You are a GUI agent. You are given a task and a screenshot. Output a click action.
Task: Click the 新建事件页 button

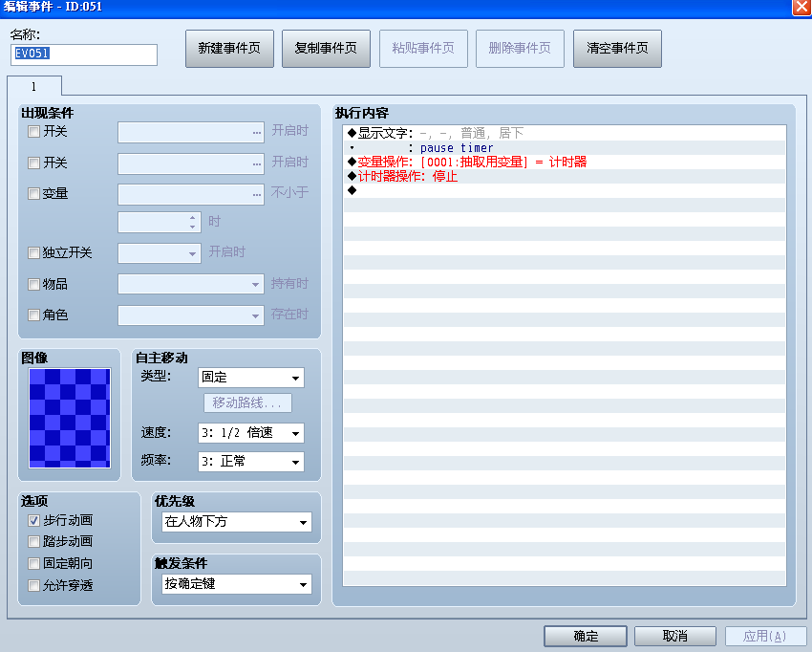coord(229,49)
